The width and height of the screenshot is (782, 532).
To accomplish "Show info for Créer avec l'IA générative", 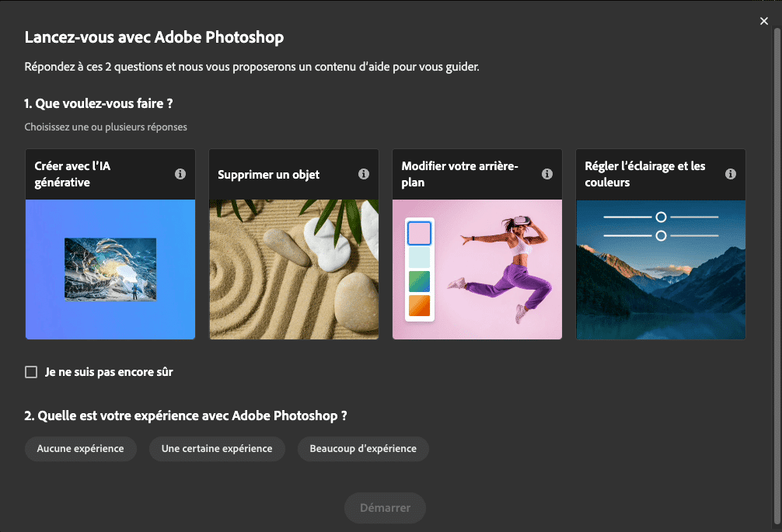I will (180, 174).
